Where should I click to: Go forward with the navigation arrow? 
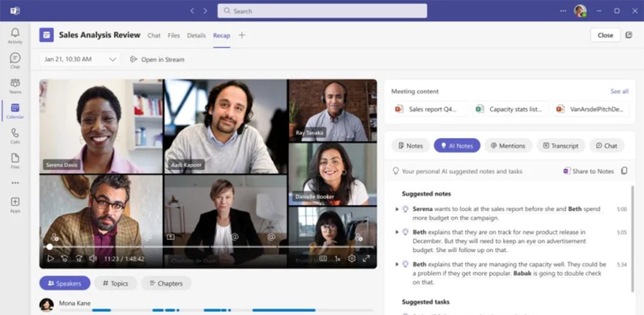[205, 11]
